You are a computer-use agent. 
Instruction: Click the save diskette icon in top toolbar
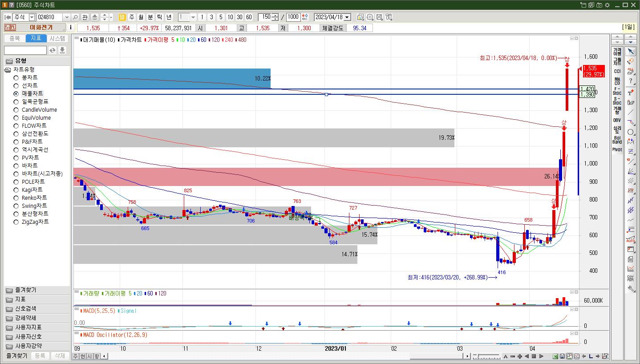coord(379,17)
